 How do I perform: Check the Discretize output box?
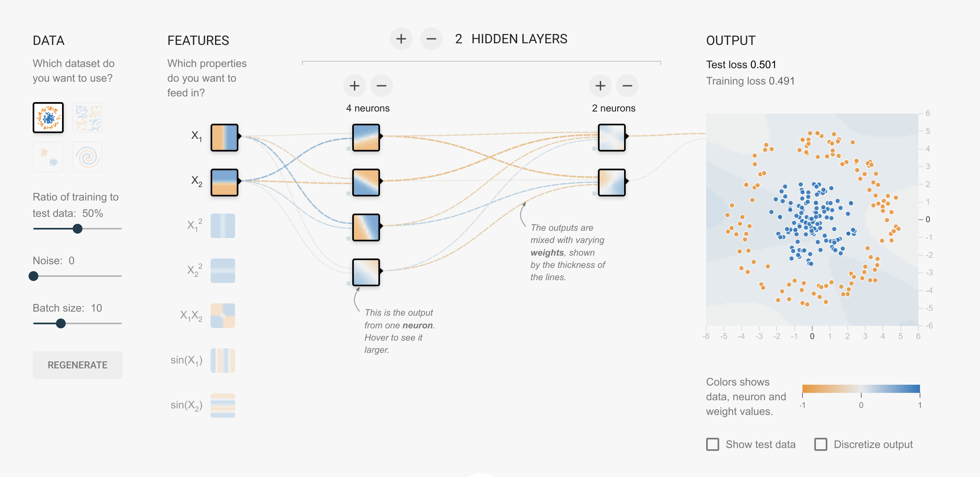click(820, 444)
